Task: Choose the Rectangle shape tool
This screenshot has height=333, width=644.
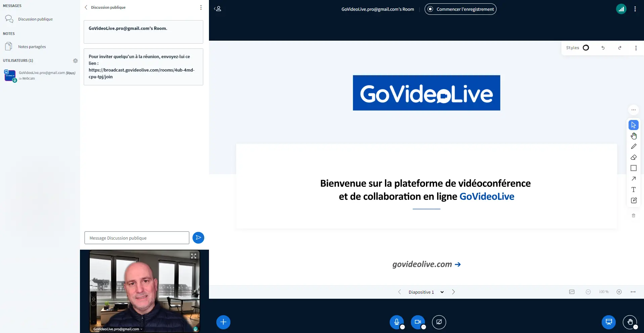Action: (x=633, y=168)
